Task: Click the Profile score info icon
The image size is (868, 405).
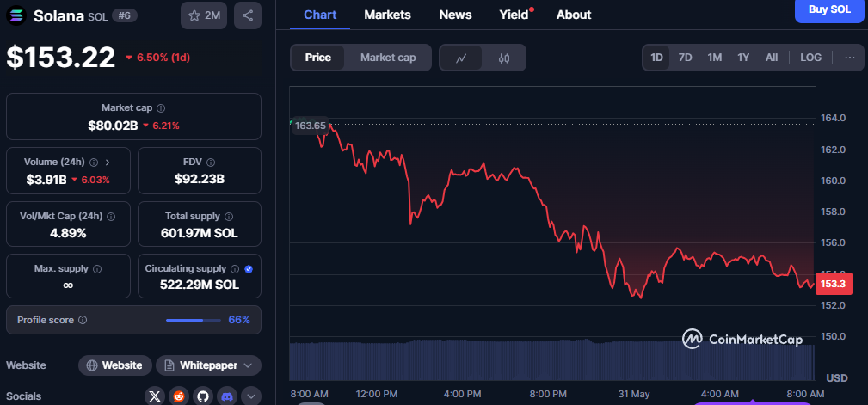Action: [x=83, y=320]
